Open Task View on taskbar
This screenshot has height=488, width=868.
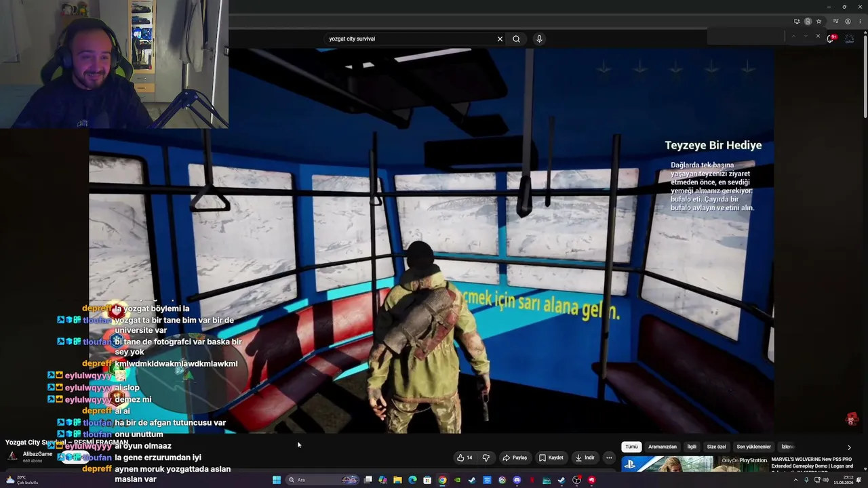(368, 480)
